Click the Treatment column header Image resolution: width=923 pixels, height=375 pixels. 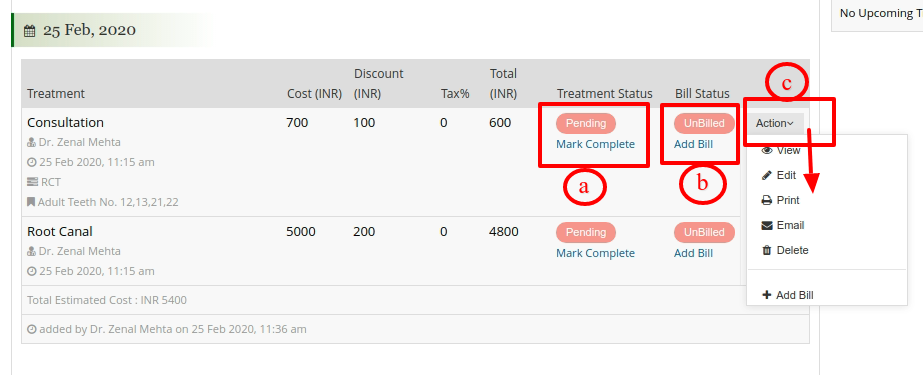56,94
